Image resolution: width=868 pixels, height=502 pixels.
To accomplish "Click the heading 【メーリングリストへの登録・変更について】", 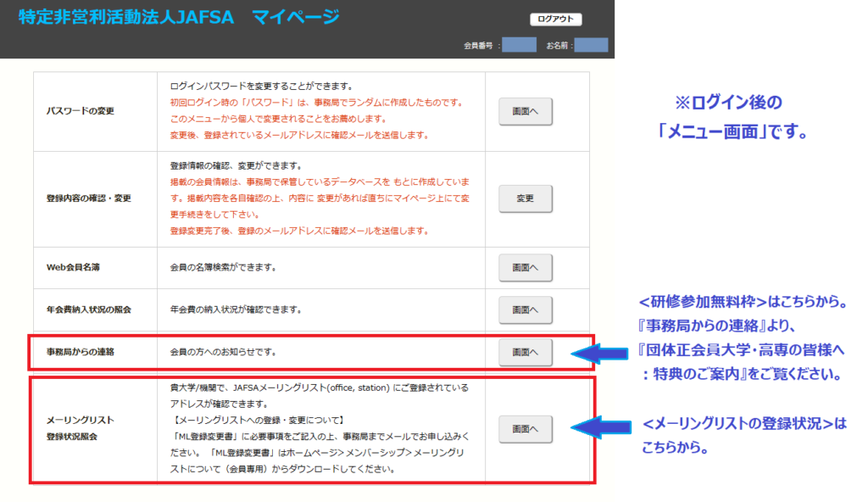I will (258, 421).
